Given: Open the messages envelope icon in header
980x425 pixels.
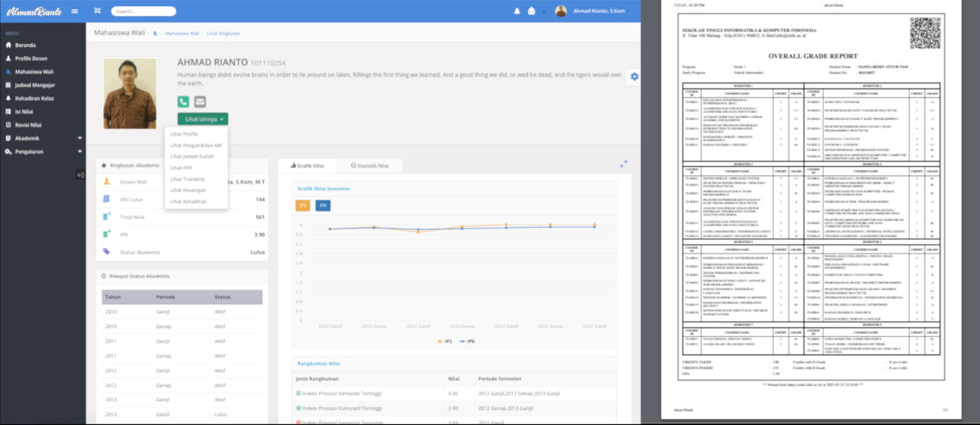Looking at the screenshot, I should coord(532,11).
